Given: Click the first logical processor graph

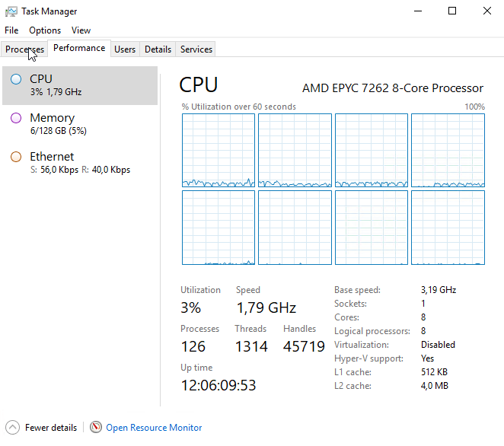Looking at the screenshot, I should (219, 150).
